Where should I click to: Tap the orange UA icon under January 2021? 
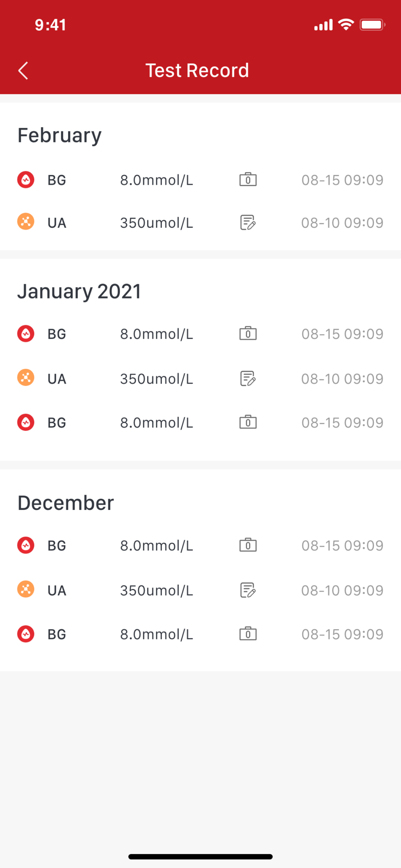point(26,378)
